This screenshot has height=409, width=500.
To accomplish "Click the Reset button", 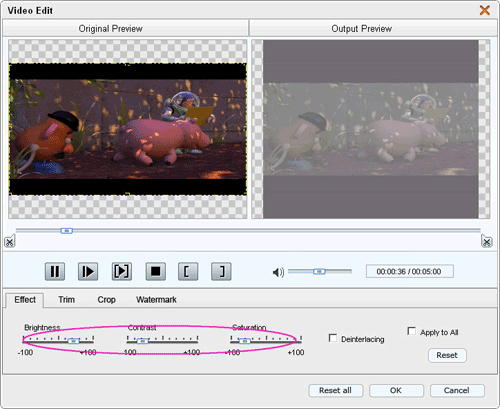I will point(447,355).
